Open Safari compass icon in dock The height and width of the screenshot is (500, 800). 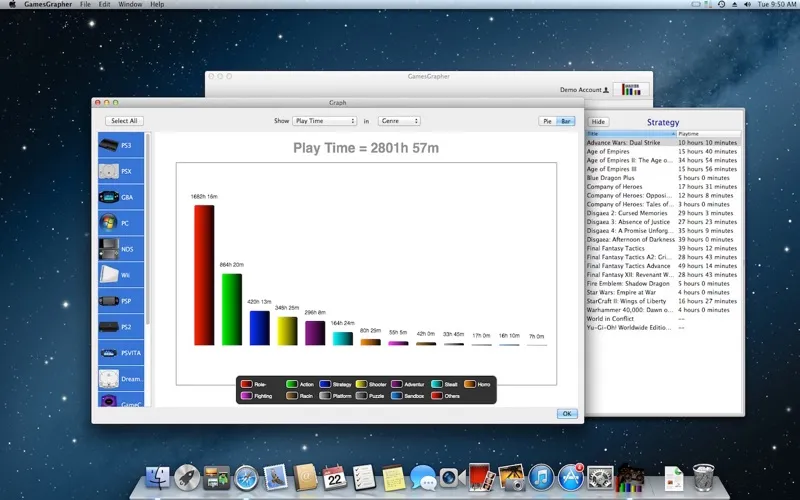point(246,478)
